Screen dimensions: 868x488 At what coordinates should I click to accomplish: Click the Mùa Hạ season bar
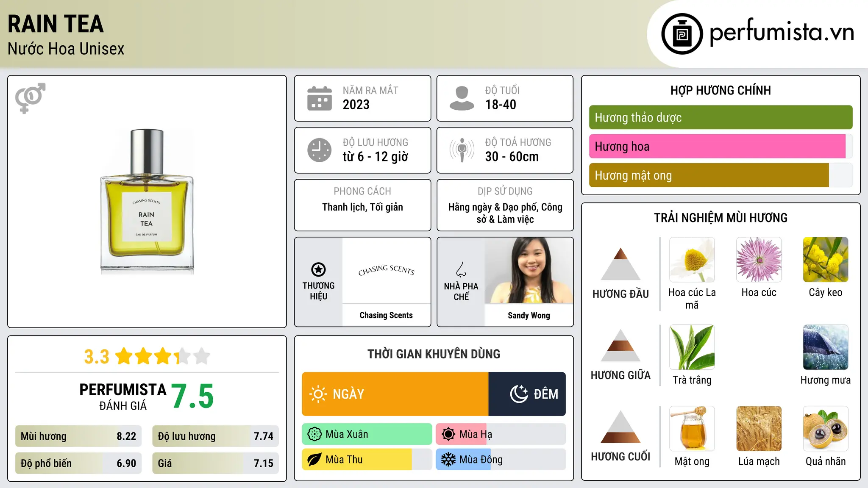(x=501, y=434)
